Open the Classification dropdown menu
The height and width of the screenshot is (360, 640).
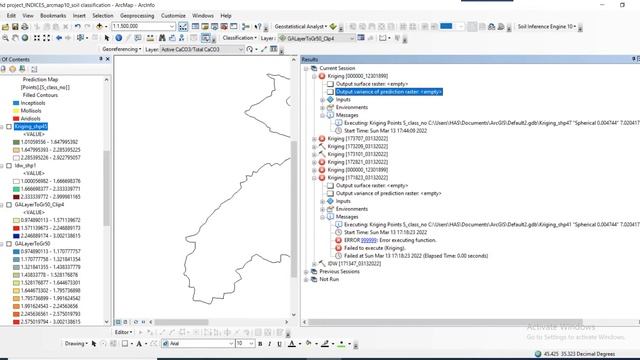(x=240, y=38)
